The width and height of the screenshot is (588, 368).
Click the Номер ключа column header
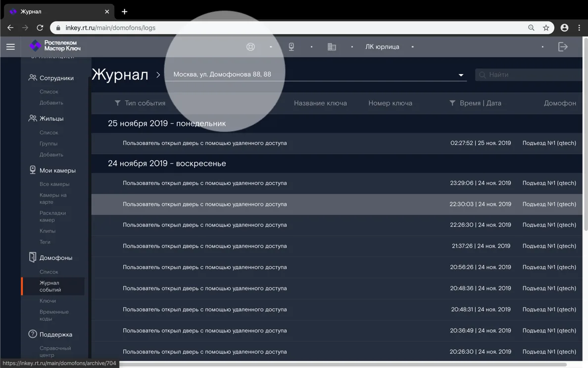390,103
